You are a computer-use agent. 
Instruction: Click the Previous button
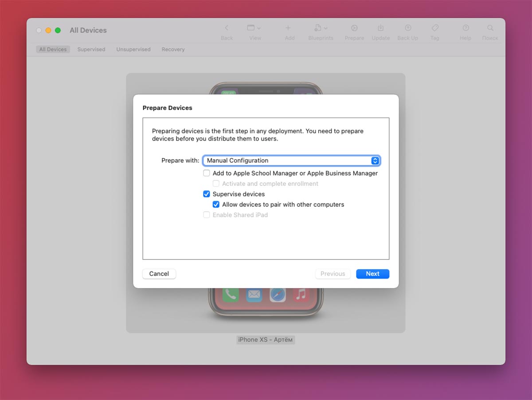tap(333, 274)
